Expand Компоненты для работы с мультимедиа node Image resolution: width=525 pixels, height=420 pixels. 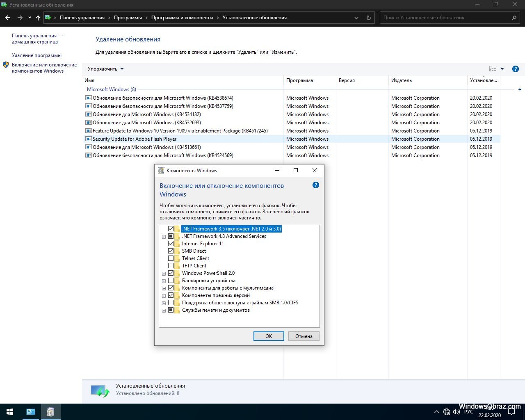click(x=164, y=288)
